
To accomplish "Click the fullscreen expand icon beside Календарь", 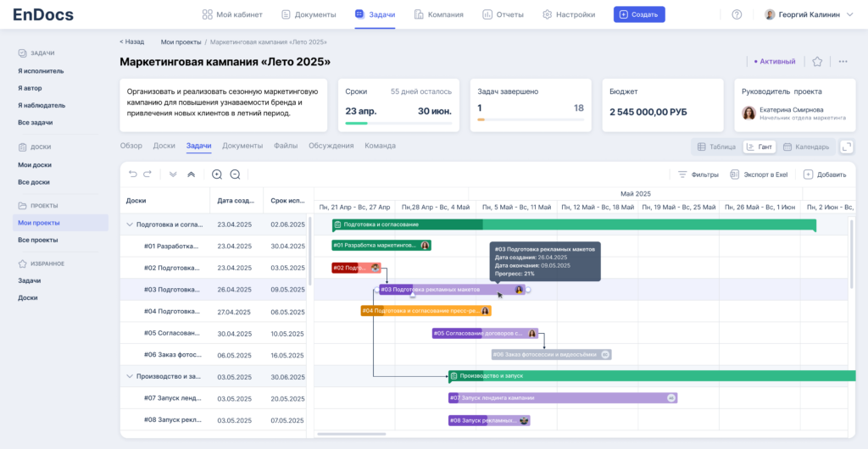I will click(846, 147).
